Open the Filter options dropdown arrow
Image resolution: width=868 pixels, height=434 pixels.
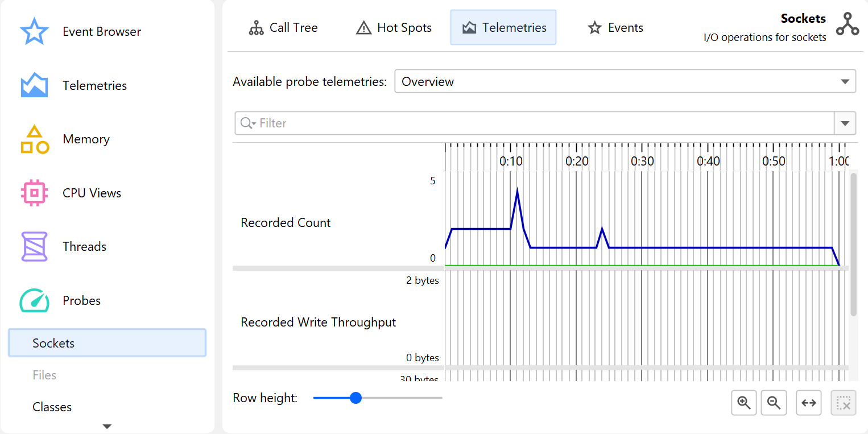click(x=845, y=123)
